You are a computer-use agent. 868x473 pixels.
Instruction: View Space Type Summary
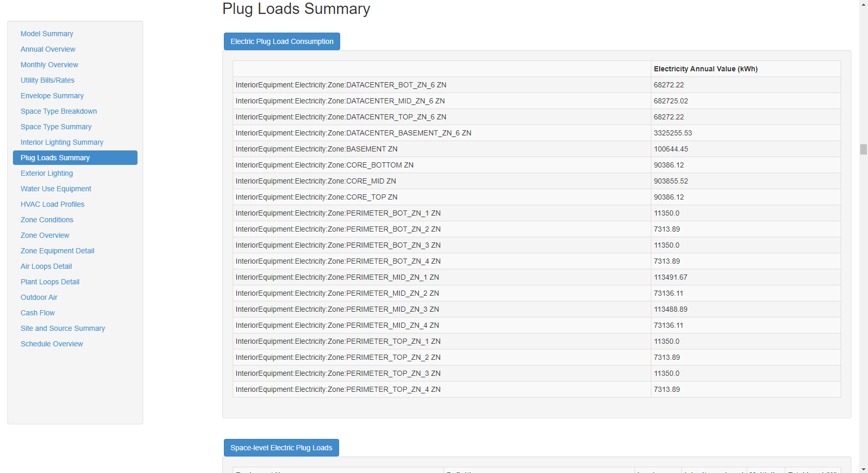(56, 127)
